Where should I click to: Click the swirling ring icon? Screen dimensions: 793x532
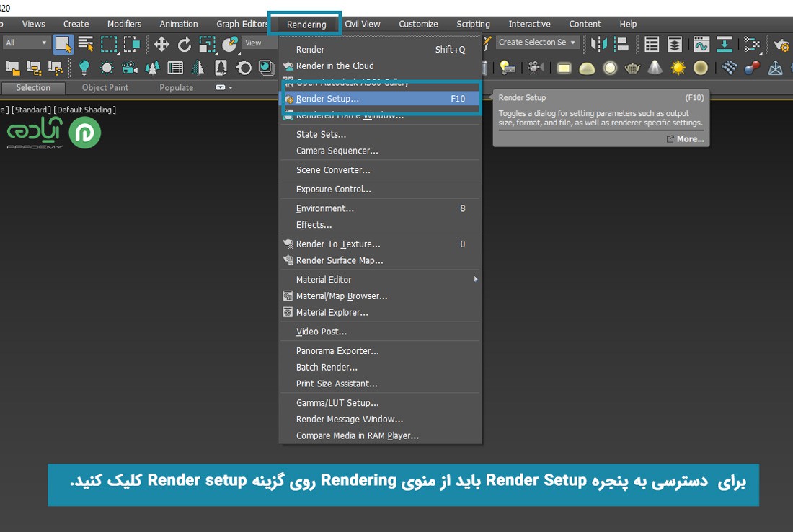coord(244,67)
